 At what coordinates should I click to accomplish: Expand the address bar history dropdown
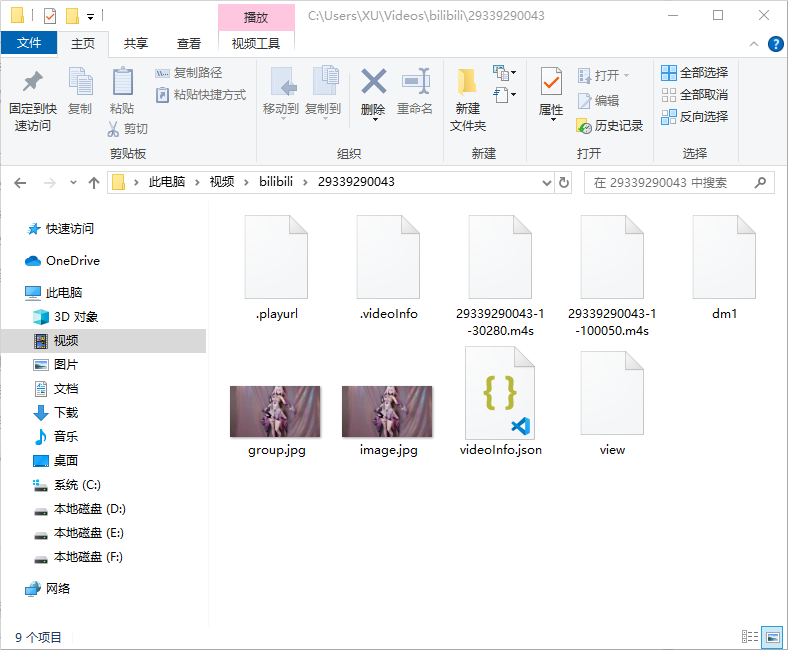pyautogui.click(x=546, y=183)
